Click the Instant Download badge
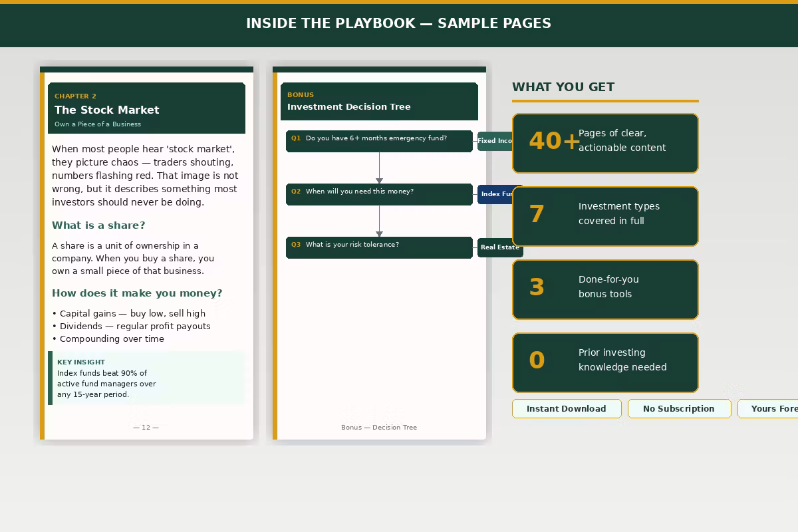Screen dimensions: 798x532 [x=567, y=408]
